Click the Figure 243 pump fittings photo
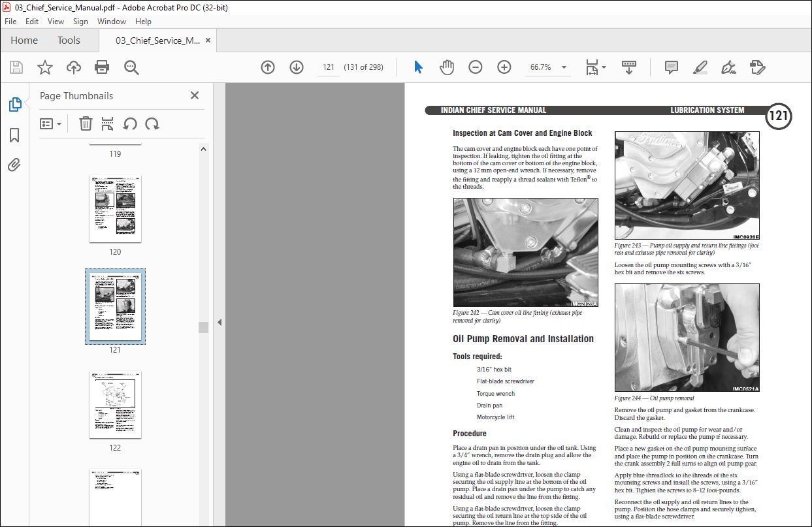Screen dimensions: 812x527 coord(687,185)
